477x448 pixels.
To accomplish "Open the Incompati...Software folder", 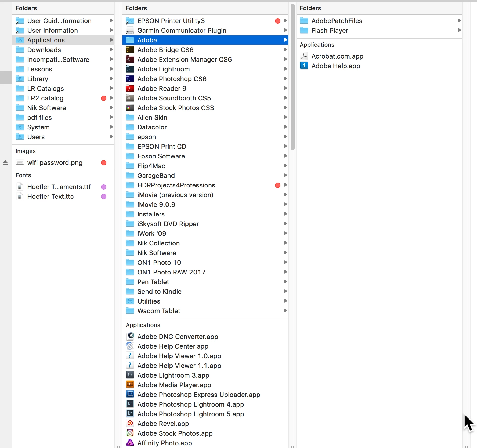I will click(63, 59).
